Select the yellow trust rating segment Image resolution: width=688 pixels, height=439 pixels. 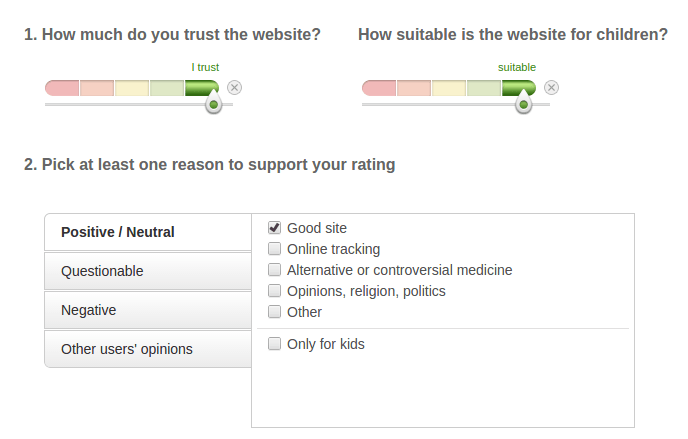click(132, 88)
